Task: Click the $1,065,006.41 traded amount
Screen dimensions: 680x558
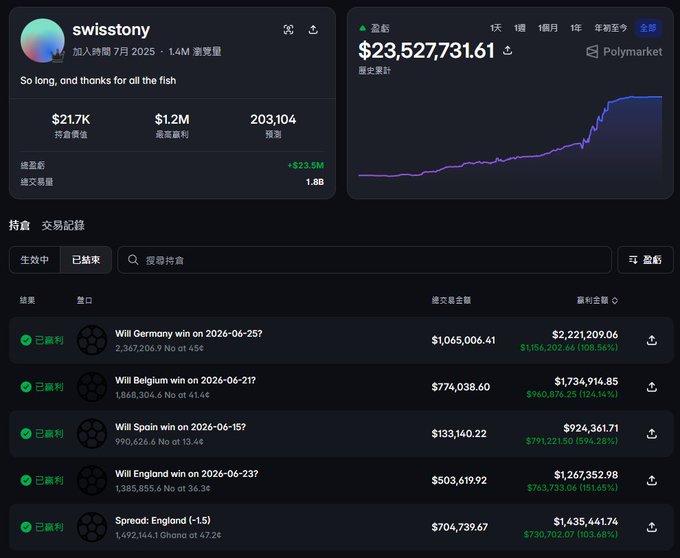Action: pos(463,340)
